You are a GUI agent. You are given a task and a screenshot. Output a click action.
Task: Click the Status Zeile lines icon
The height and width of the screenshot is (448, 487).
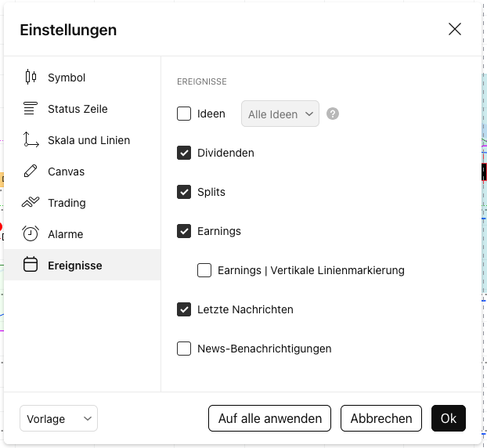point(31,109)
